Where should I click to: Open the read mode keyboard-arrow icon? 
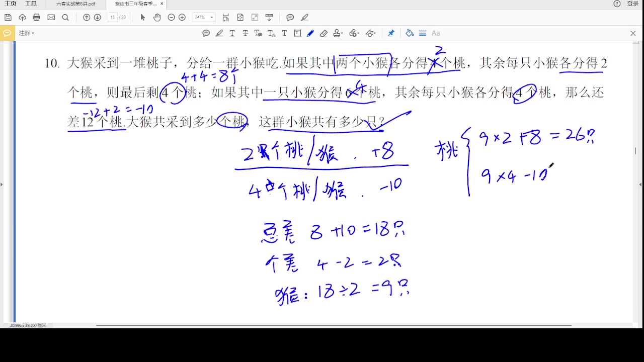pos(269,18)
